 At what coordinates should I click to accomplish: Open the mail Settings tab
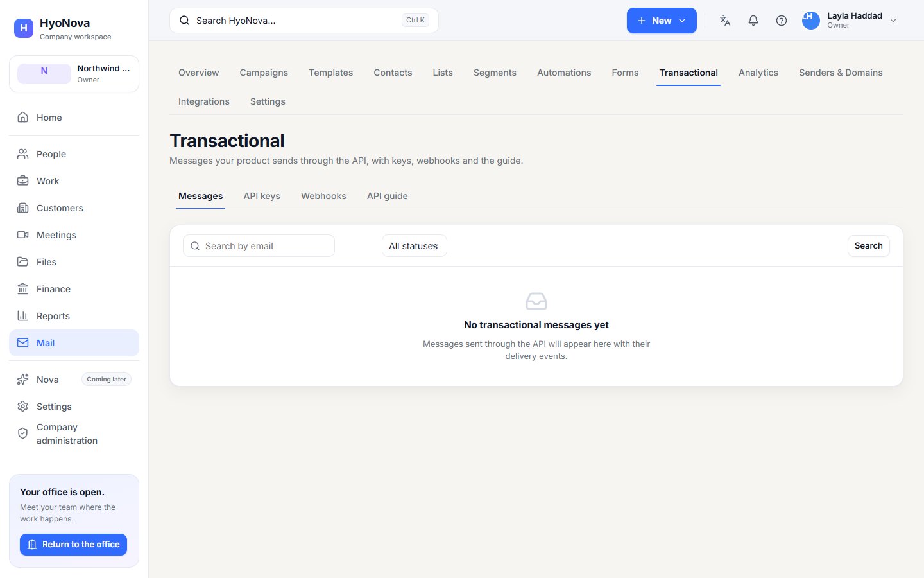pos(268,101)
